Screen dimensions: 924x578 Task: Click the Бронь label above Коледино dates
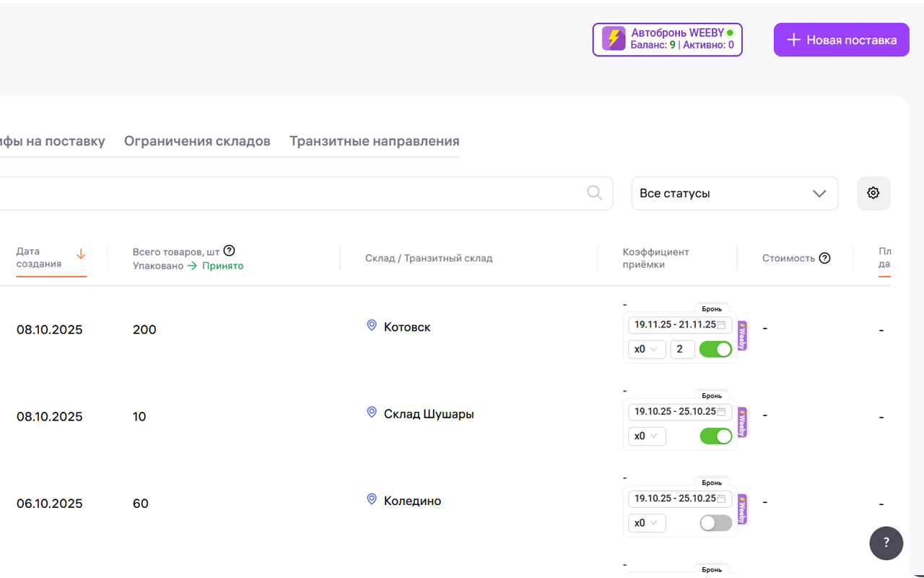[x=712, y=483]
